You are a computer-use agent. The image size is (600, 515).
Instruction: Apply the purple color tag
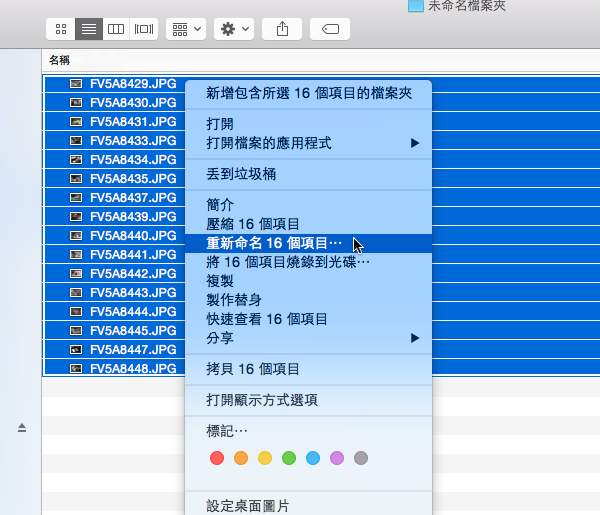(x=337, y=458)
